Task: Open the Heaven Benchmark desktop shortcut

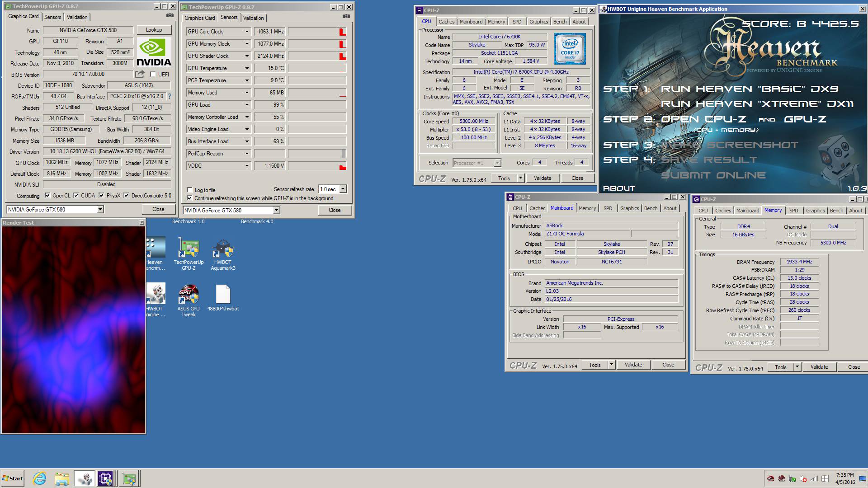Action: (156, 253)
